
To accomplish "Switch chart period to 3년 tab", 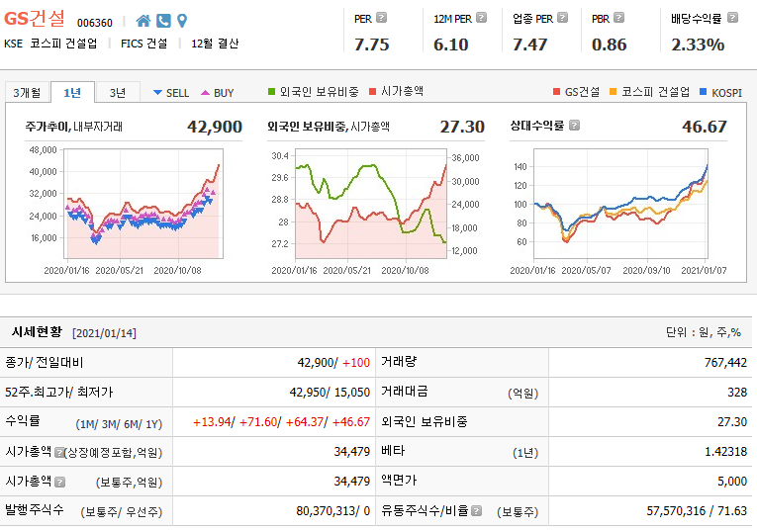I will (118, 92).
